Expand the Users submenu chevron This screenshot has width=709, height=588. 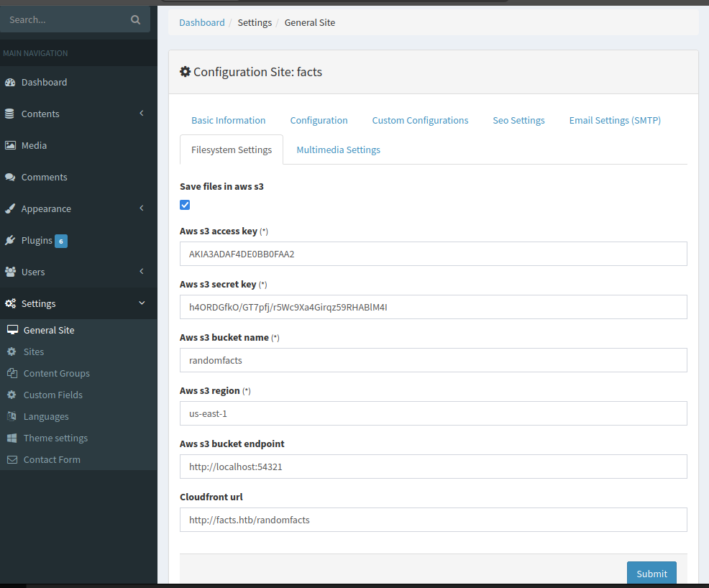[x=142, y=271]
